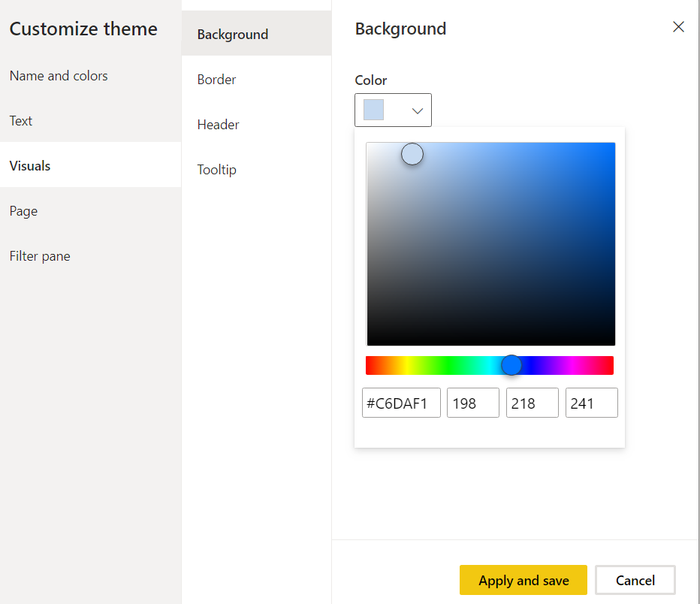Open the Filter pane section
This screenshot has height=604, width=700.
point(40,256)
